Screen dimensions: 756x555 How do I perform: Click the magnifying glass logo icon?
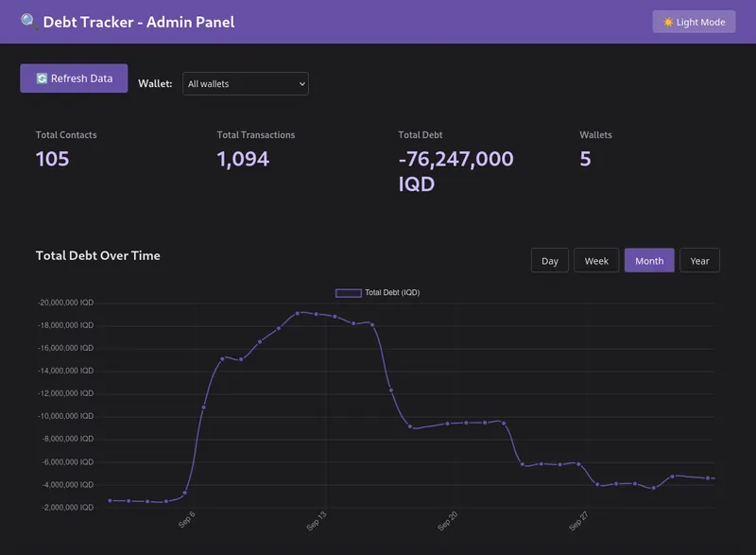pos(29,22)
